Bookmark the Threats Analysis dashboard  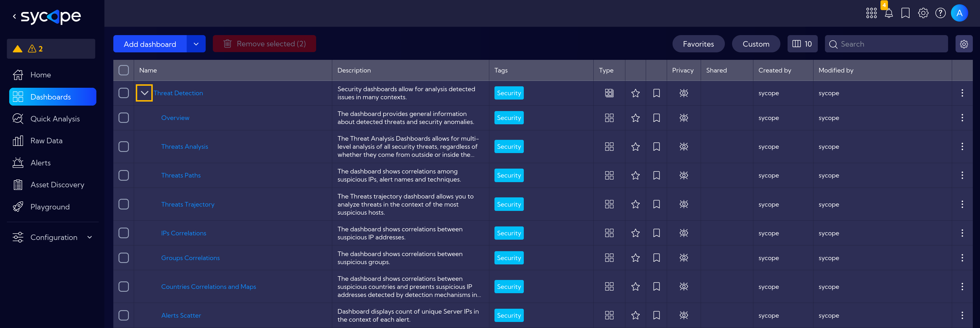point(656,146)
